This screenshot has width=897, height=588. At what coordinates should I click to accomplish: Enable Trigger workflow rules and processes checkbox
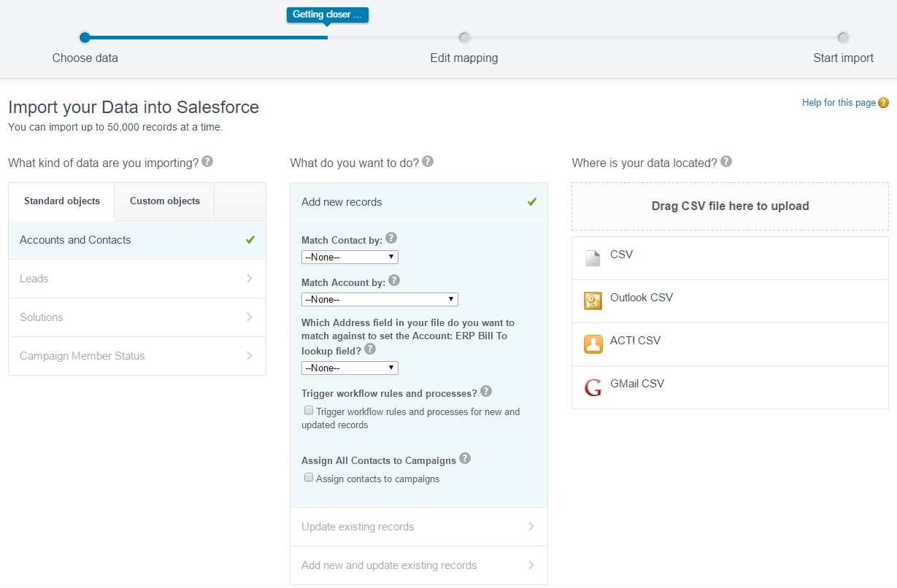pyautogui.click(x=309, y=411)
